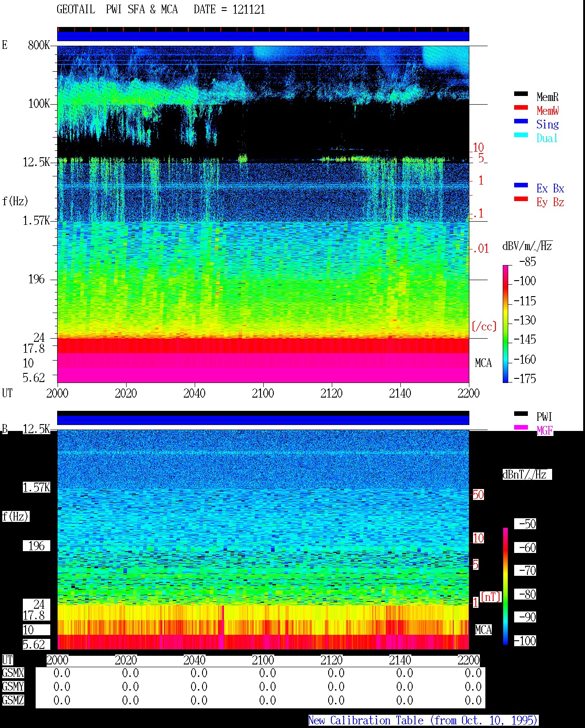Click the Dual legend text

tap(548, 138)
